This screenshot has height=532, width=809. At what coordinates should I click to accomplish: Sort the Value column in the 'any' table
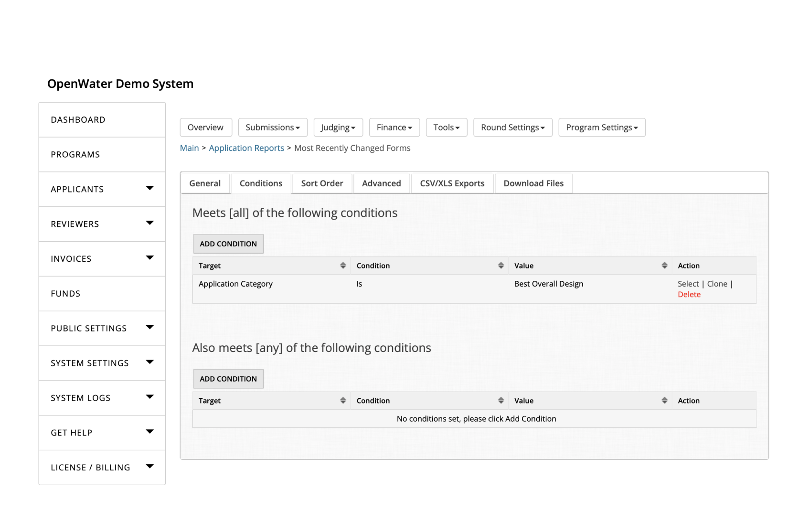tap(664, 400)
